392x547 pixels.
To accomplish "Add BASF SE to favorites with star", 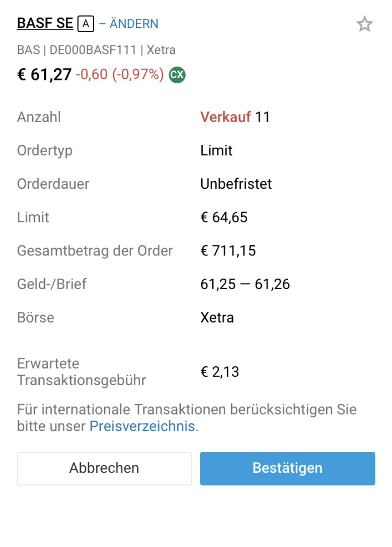I will 364,24.
